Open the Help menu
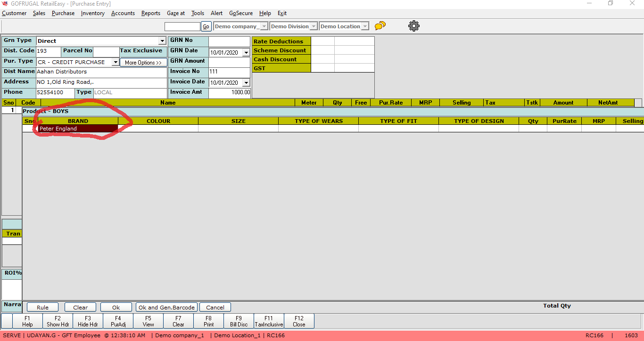This screenshot has height=341, width=644. pos(265,13)
